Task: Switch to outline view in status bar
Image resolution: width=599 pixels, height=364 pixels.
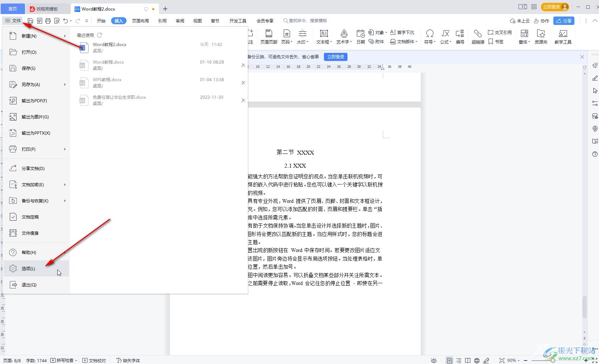Action: [459, 360]
